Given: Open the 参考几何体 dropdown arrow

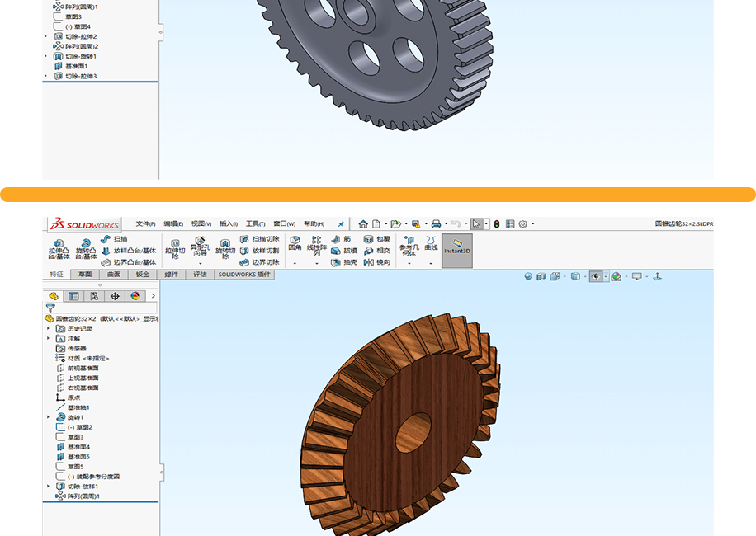Looking at the screenshot, I should pos(409,263).
